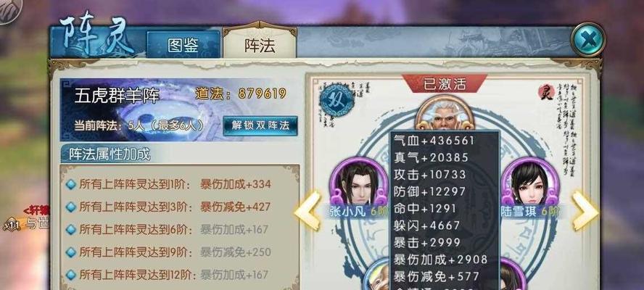The height and width of the screenshot is (290, 644).
Task: Switch to the 图鉴 tab
Action: coord(183,45)
